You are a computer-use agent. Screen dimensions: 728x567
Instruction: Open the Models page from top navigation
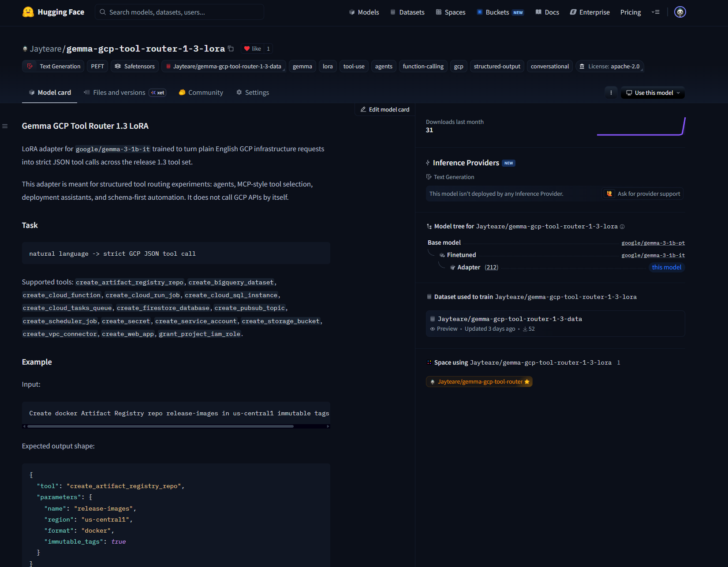tap(364, 12)
